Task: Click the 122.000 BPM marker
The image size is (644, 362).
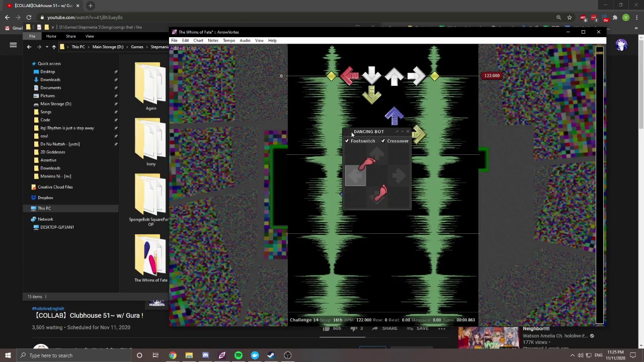Action: click(492, 76)
